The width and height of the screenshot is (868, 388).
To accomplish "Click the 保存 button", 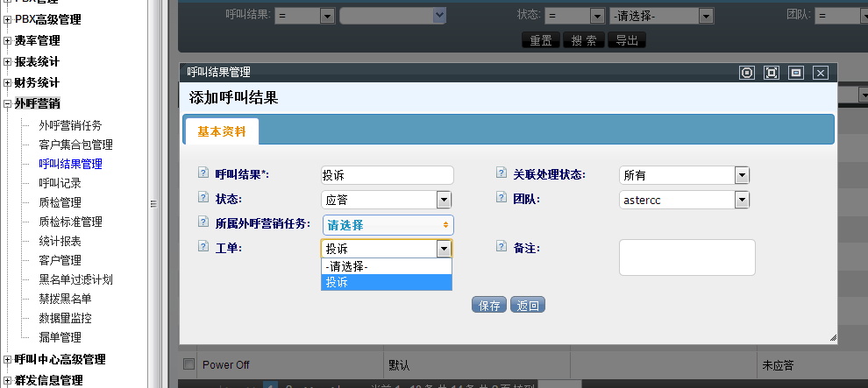I will [489, 305].
